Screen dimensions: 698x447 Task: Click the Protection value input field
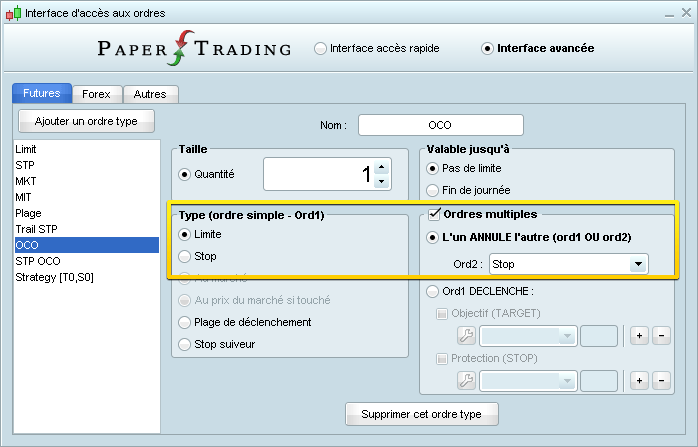(x=599, y=381)
